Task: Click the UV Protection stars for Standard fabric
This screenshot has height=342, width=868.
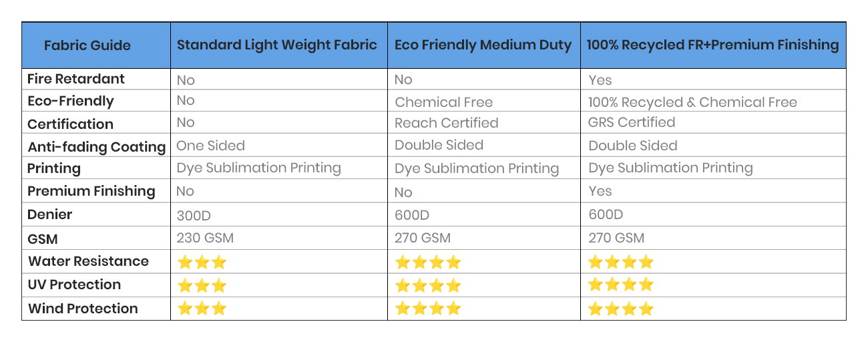Action: click(x=202, y=286)
